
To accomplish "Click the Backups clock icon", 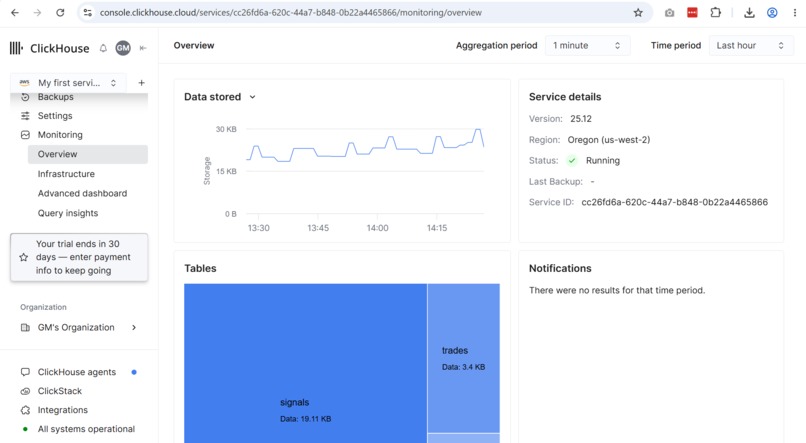I will tap(25, 97).
